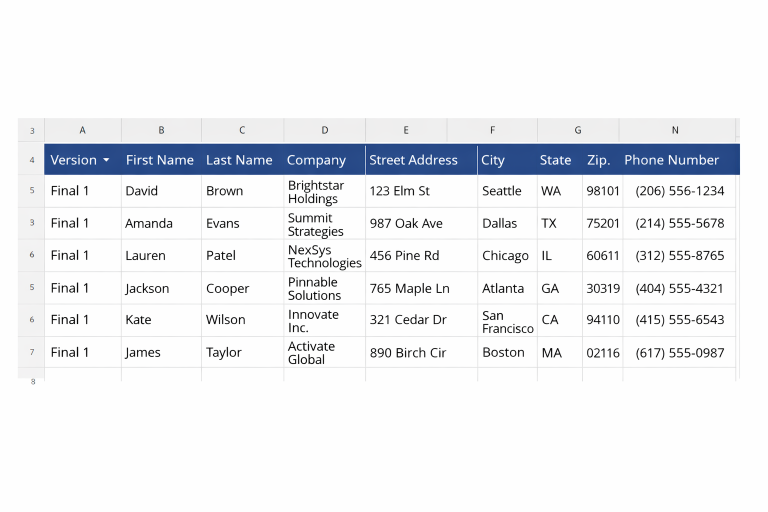Select the 456 Pine Rd address cell

point(421,256)
